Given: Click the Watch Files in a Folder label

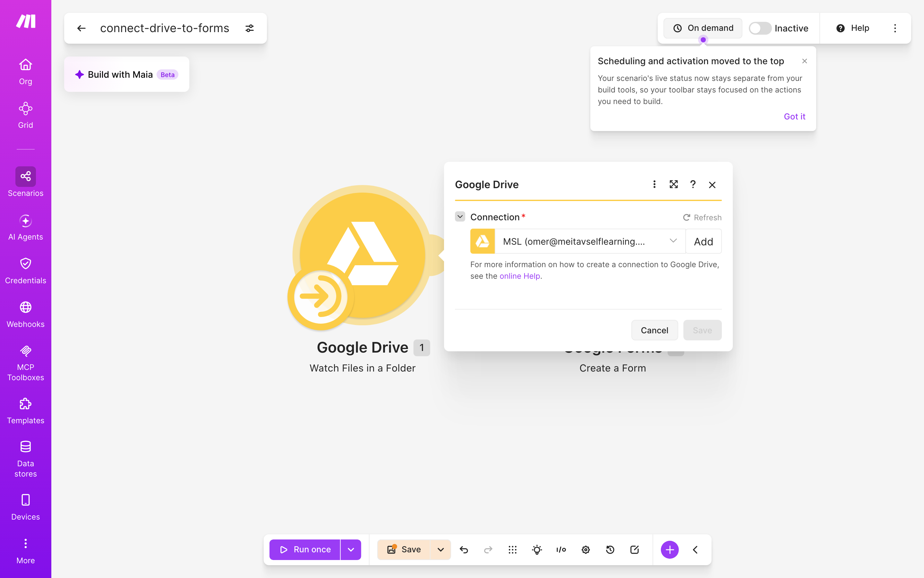Looking at the screenshot, I should [362, 368].
